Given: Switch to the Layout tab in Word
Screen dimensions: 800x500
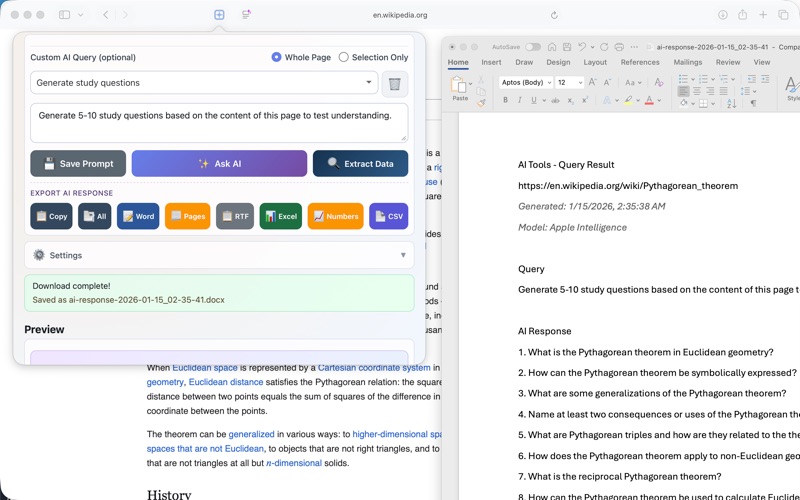Looking at the screenshot, I should click(595, 62).
